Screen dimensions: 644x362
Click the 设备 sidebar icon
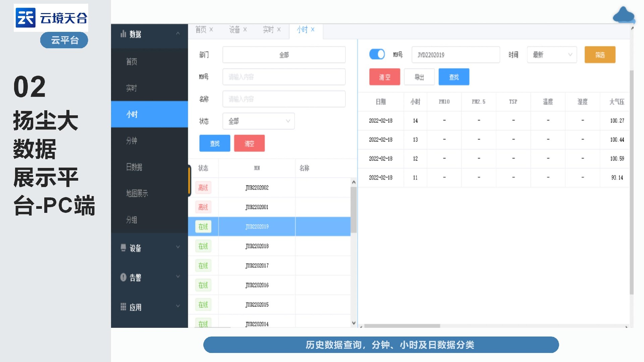click(x=123, y=248)
